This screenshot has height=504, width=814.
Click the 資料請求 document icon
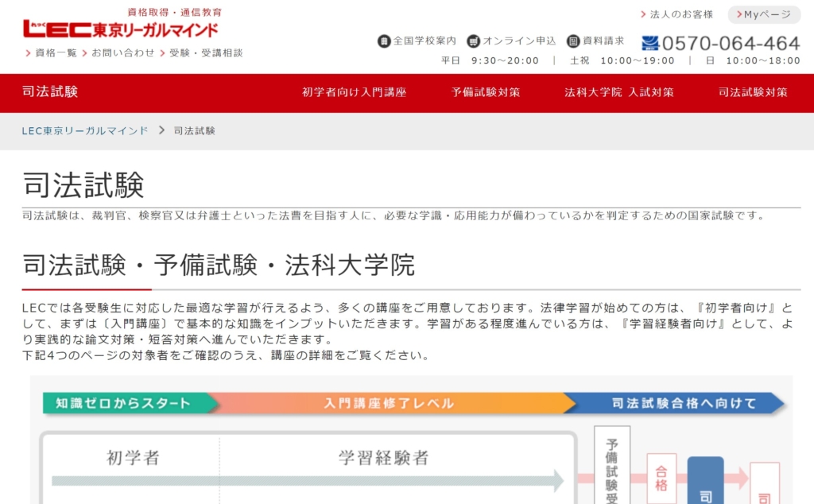(572, 41)
